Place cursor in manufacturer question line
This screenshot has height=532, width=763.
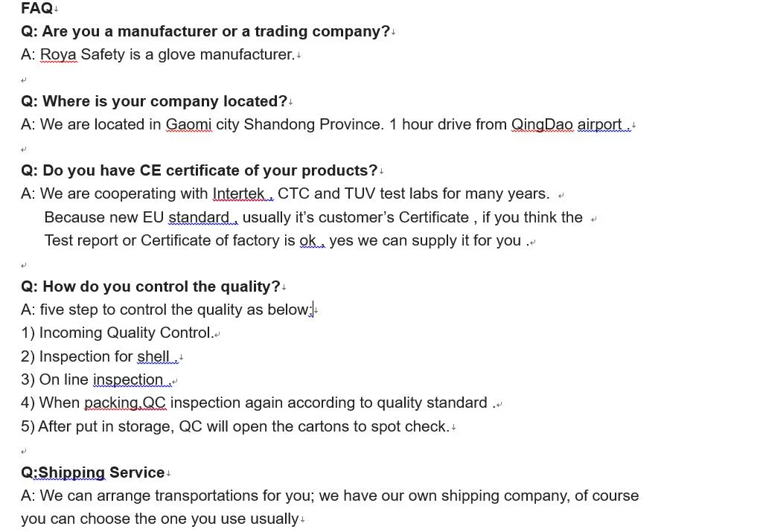205,31
